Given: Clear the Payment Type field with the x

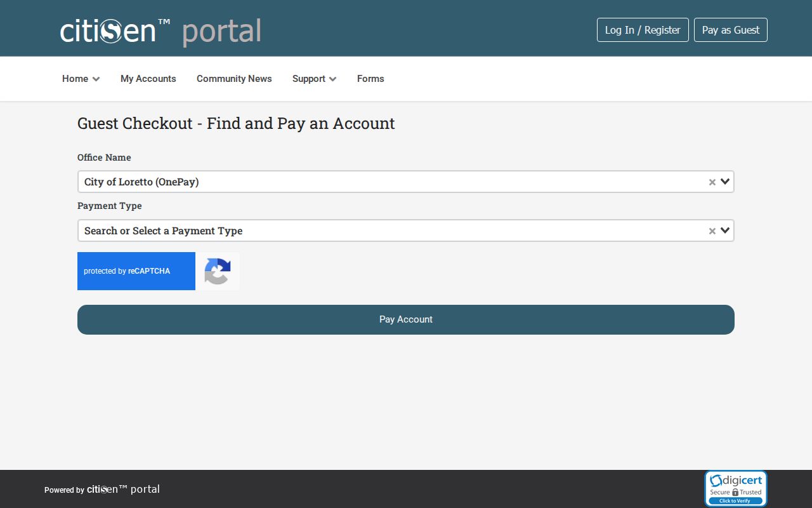Looking at the screenshot, I should point(712,231).
